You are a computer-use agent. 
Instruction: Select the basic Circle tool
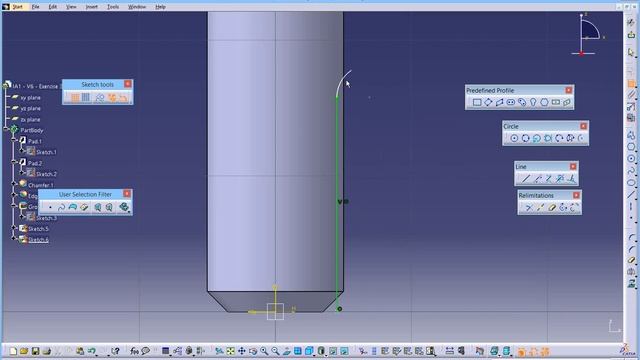click(x=514, y=138)
